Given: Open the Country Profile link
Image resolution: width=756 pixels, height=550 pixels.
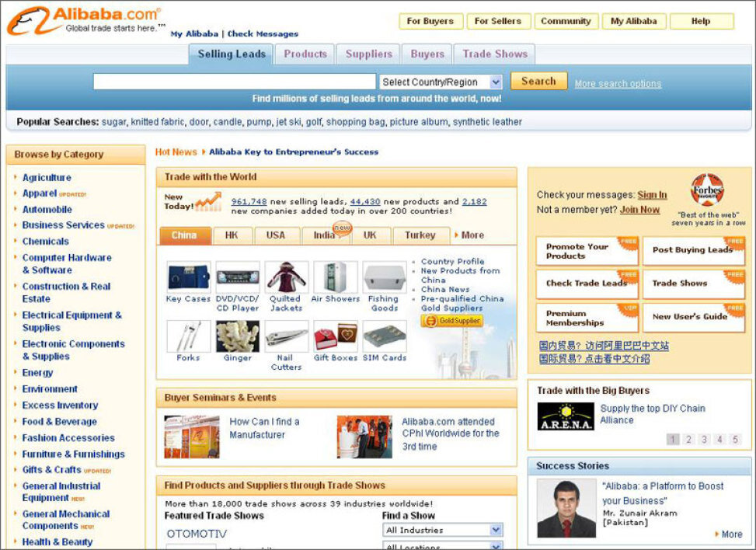Looking at the screenshot, I should coord(452,261).
